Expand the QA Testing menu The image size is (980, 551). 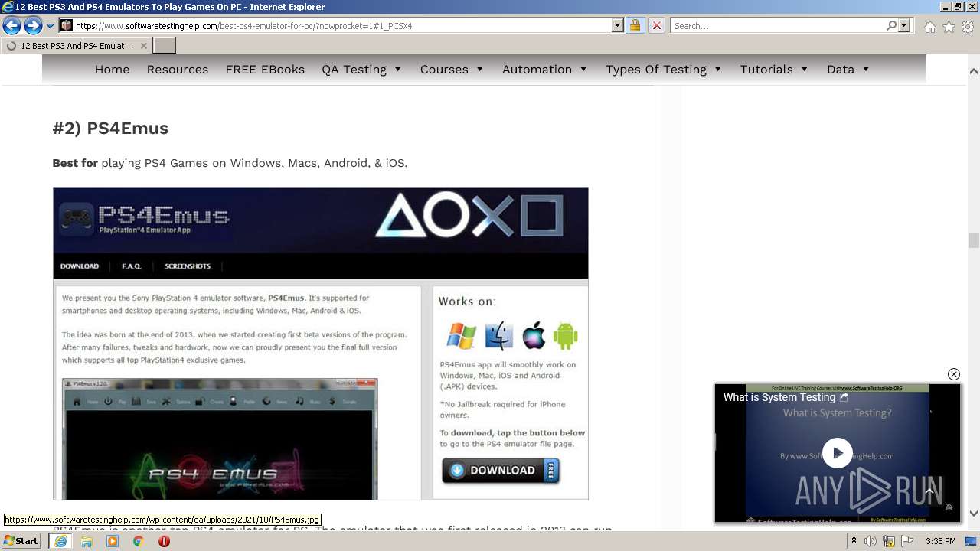[361, 69]
